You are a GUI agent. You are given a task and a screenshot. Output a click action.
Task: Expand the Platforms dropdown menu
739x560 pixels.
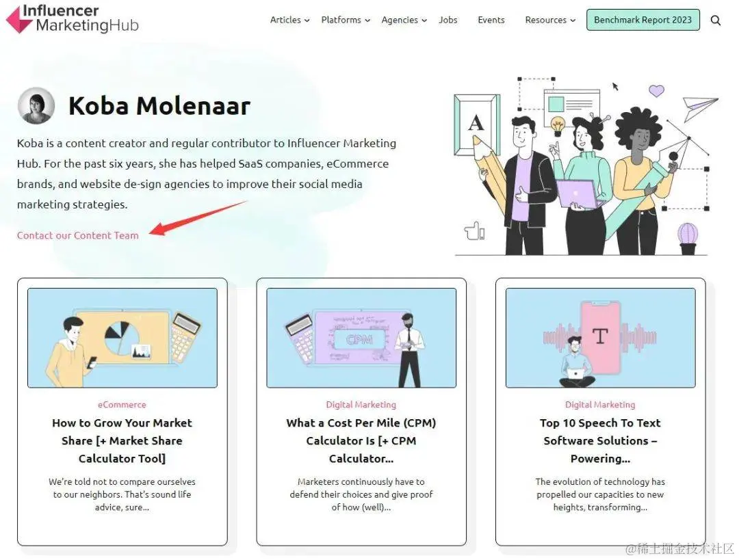point(346,20)
